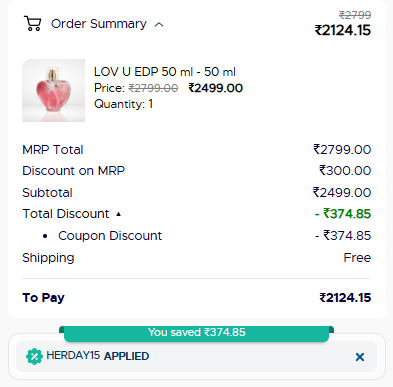Click the shopping cart icon
This screenshot has height=387, width=393.
pyautogui.click(x=33, y=24)
